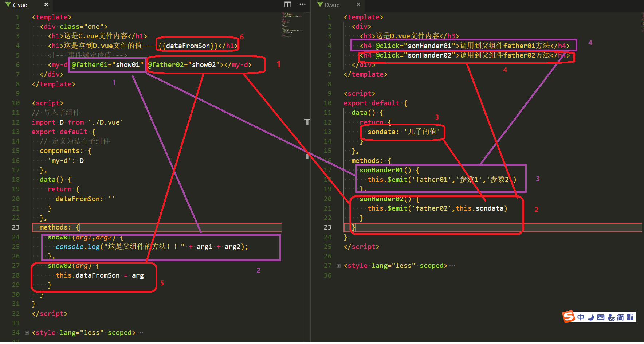Open the Sogou toolbox grid icon
Viewport: 644px width, 344px height.
coord(630,317)
